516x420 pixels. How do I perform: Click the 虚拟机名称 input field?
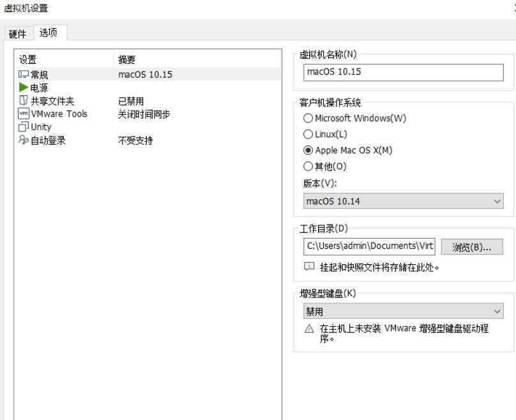click(403, 72)
